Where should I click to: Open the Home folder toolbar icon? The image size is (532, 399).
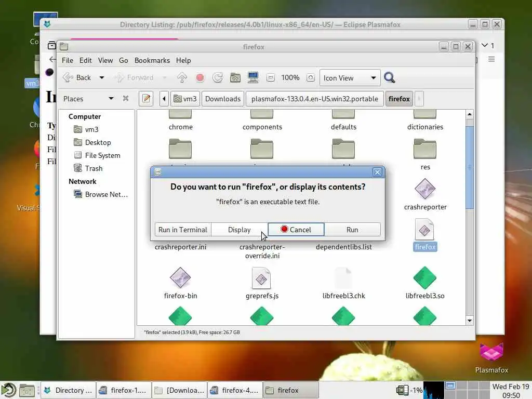(x=235, y=78)
